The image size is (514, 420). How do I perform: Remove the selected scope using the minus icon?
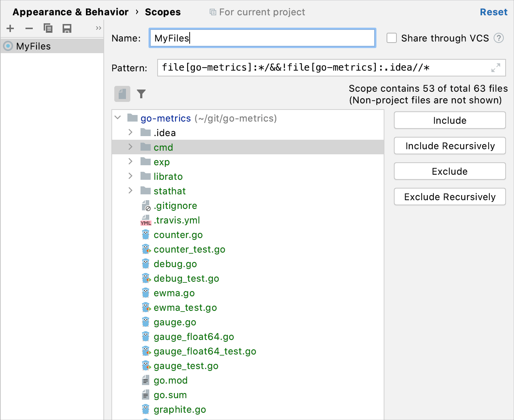(x=29, y=28)
